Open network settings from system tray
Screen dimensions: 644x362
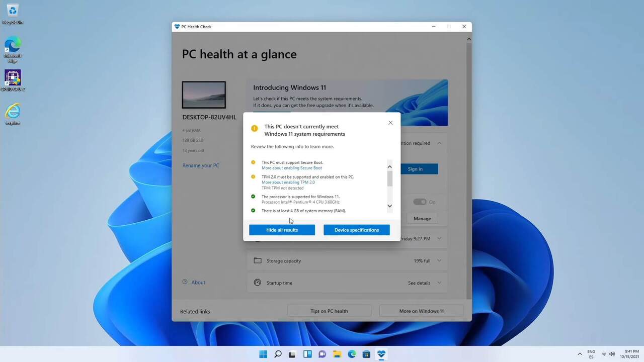(x=604, y=354)
